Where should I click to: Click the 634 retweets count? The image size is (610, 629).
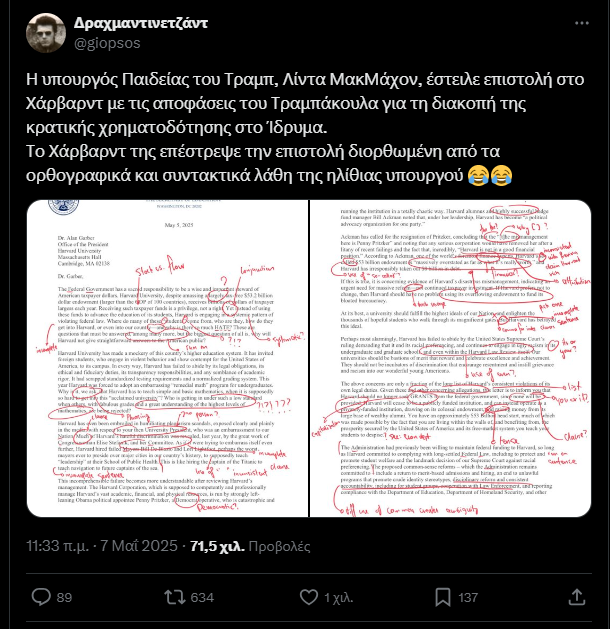202,597
